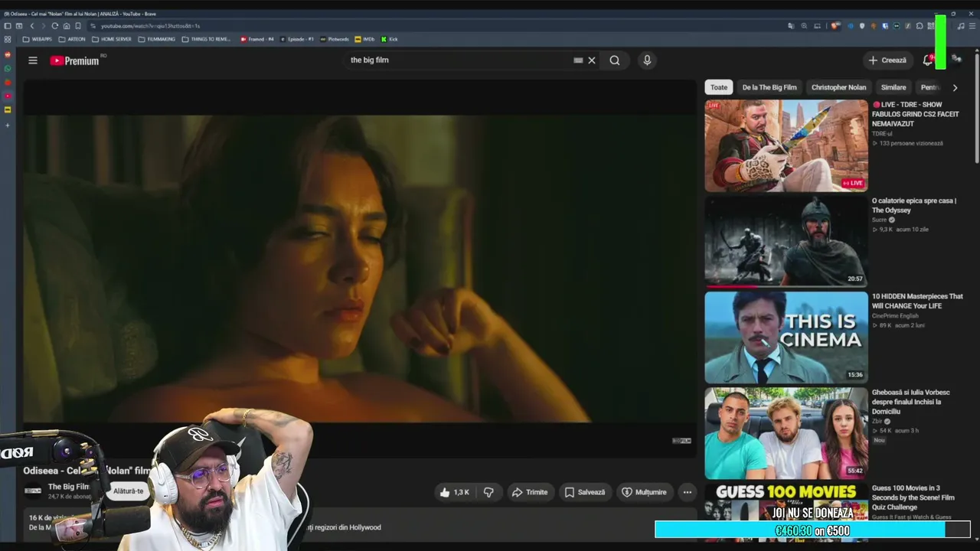The width and height of the screenshot is (980, 551).
Task: Open the IMDb bookmark
Action: pos(364,39)
